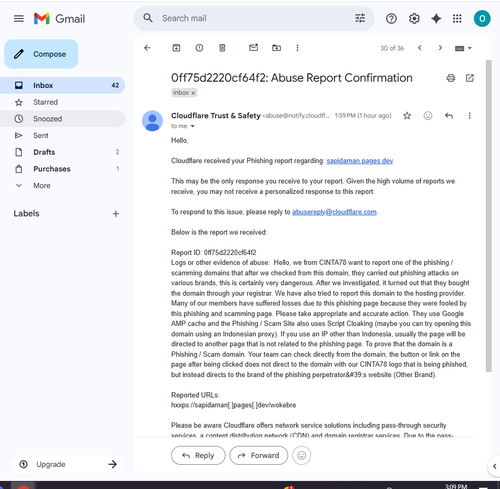Print the message using printer icon
The image size is (500, 489).
click(x=451, y=78)
